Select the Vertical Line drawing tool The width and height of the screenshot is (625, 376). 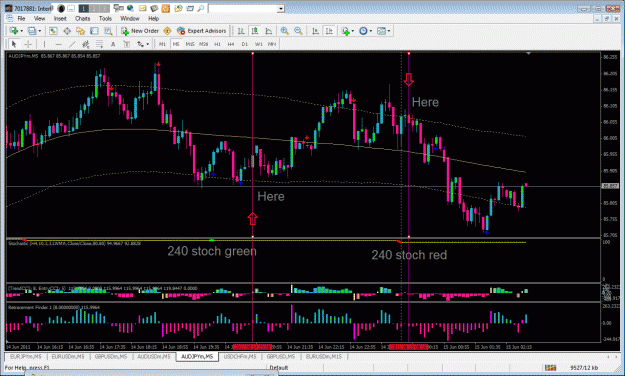(x=44, y=44)
